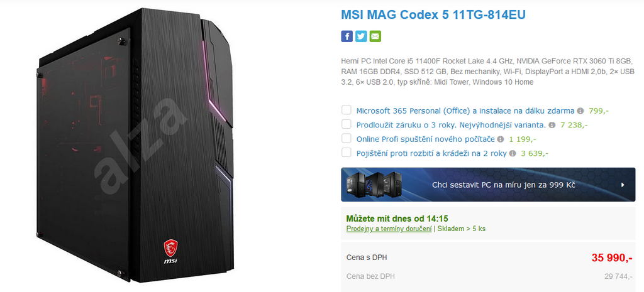The width and height of the screenshot is (644, 292).
Task: Open info icon for extended warranty option
Action: point(552,125)
